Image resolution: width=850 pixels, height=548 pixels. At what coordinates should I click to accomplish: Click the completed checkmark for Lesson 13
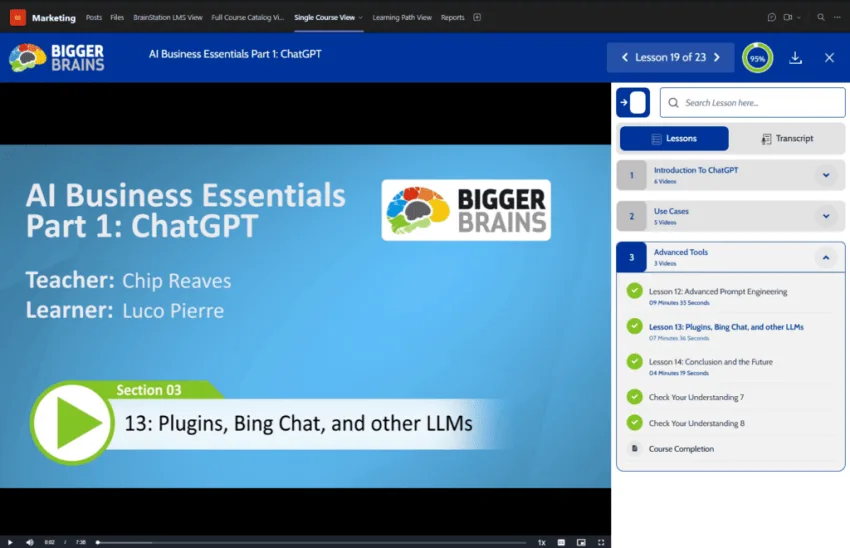point(634,326)
